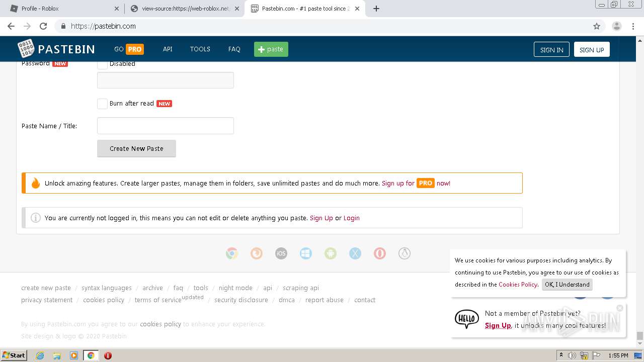This screenshot has width=644, height=362.
Task: Open the Android app icon
Action: [x=331, y=253]
